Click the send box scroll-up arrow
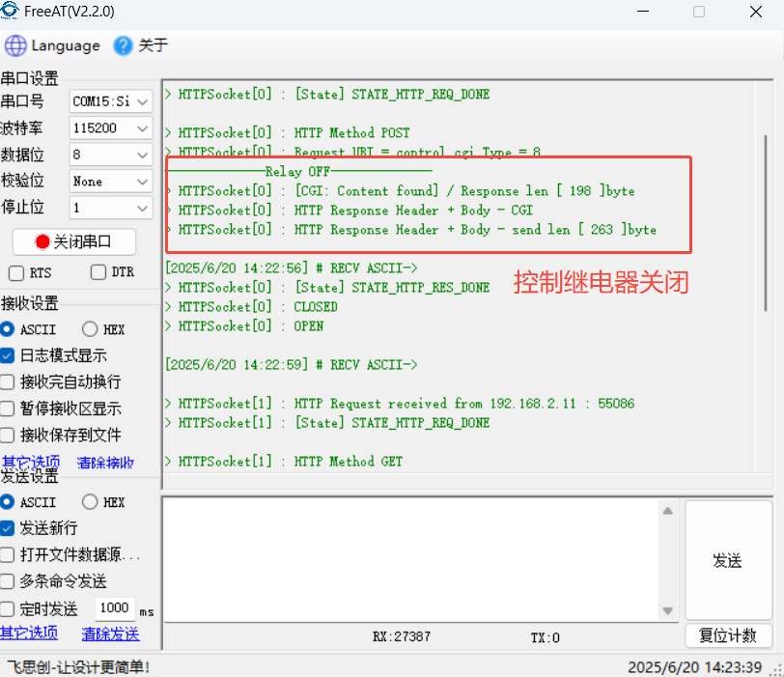This screenshot has width=784, height=677. pyautogui.click(x=666, y=511)
